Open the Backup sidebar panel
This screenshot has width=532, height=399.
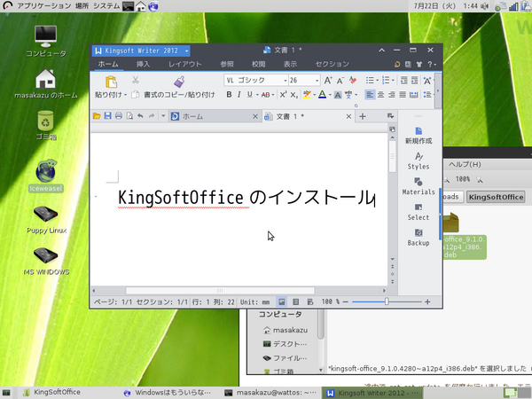pos(419,238)
